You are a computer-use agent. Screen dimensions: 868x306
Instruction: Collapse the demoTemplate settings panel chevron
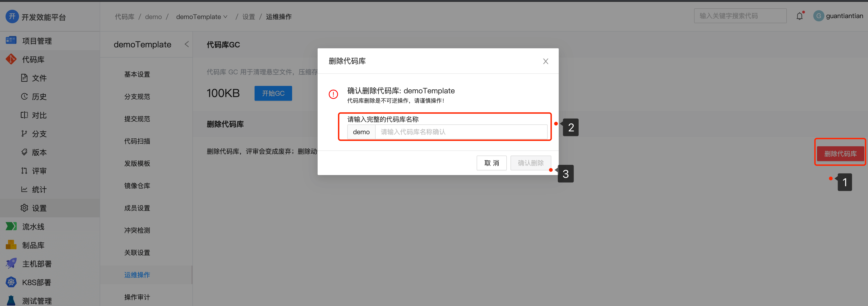(187, 44)
